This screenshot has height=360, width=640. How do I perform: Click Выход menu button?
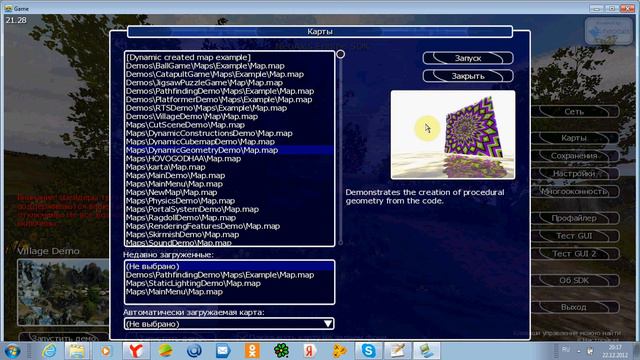[574, 307]
